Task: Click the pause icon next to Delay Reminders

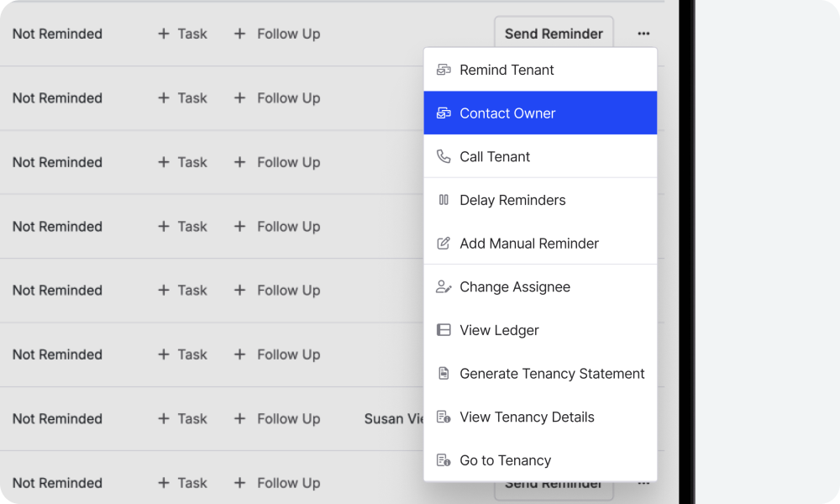Action: [444, 200]
